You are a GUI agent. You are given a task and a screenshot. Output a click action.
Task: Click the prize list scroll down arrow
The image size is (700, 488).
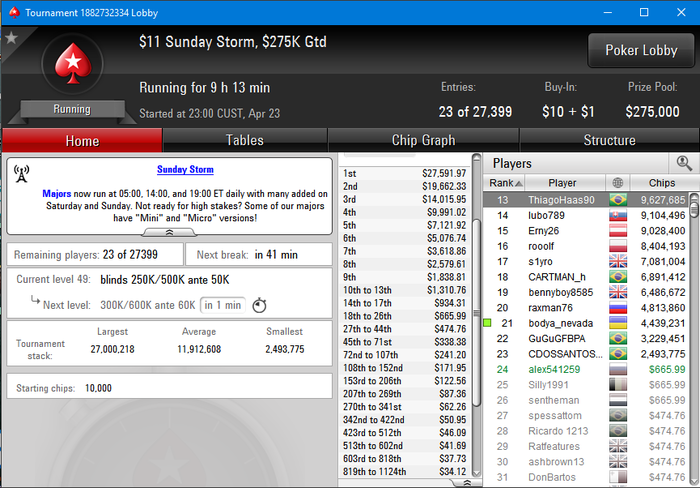point(477,473)
